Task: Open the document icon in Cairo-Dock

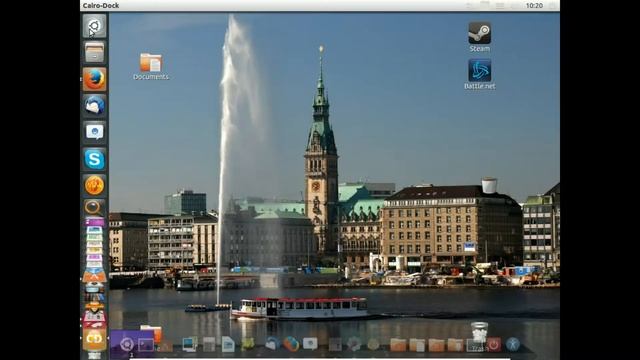Action: [228, 344]
